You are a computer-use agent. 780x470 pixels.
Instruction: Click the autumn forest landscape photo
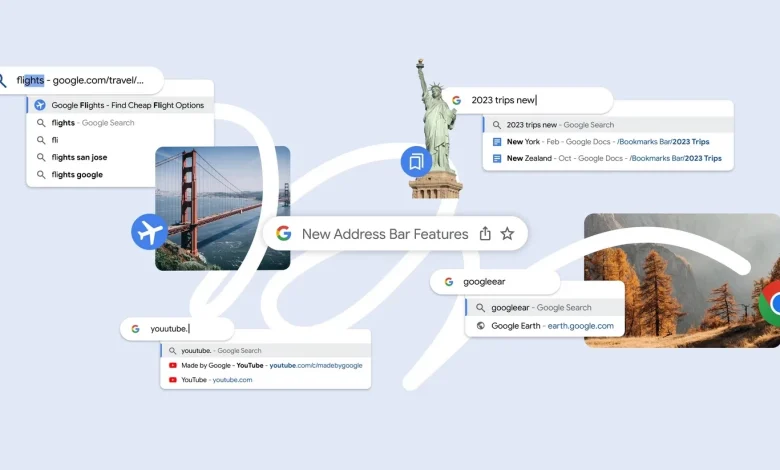pyautogui.click(x=682, y=281)
